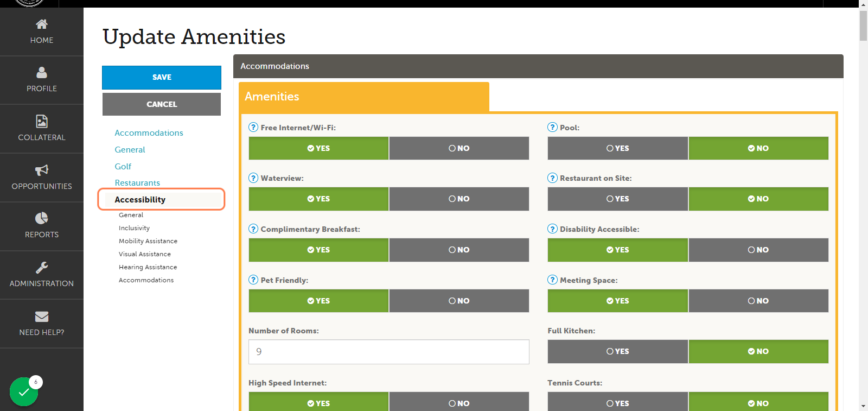The height and width of the screenshot is (411, 868).
Task: Select NO for Free Internet/Wi-Fi
Action: click(x=459, y=148)
